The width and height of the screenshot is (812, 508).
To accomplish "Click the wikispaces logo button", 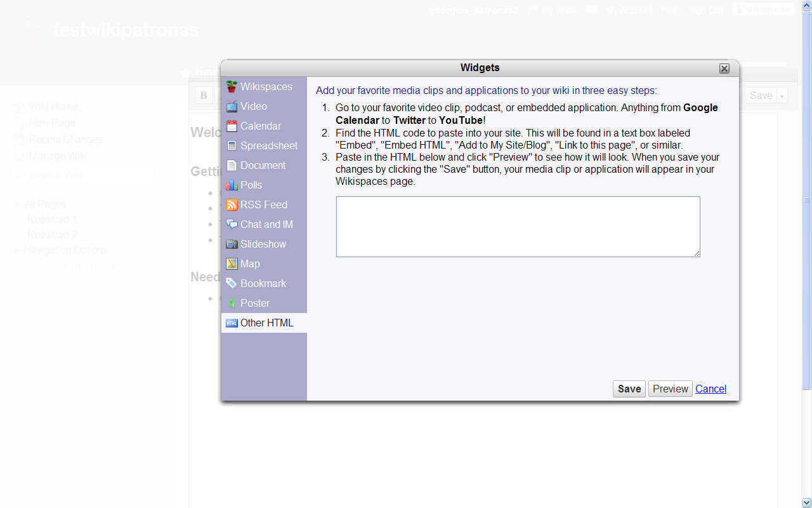I will 763,10.
